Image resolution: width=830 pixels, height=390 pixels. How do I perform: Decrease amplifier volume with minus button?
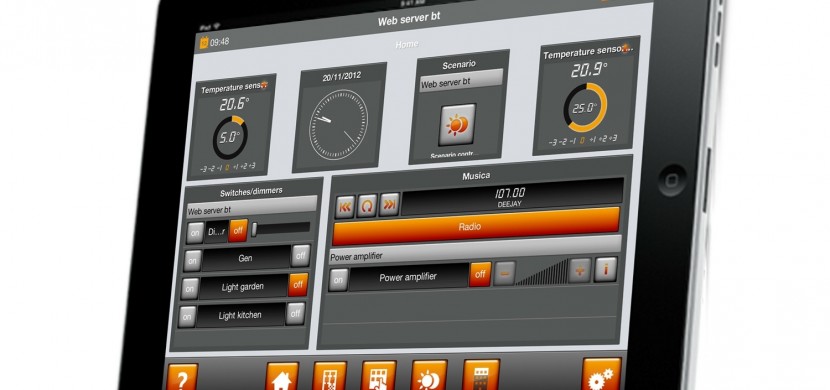pos(504,274)
